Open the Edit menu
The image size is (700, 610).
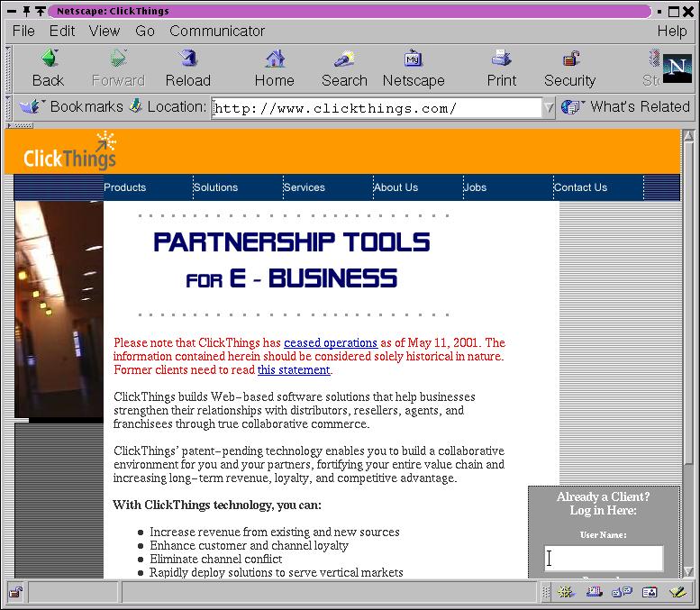tap(62, 31)
